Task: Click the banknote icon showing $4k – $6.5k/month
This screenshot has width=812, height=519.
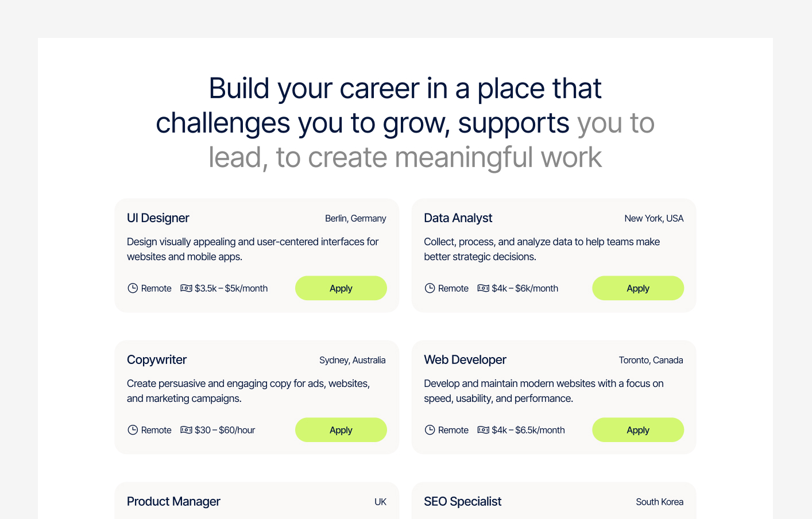Action: [482, 430]
